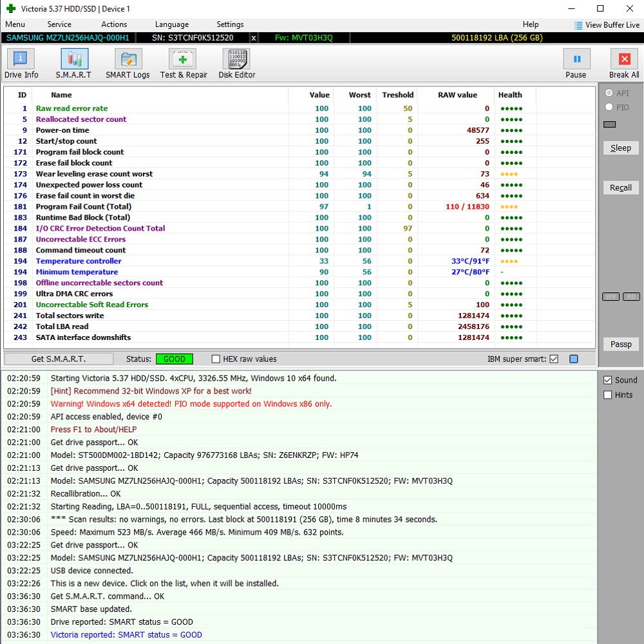The width and height of the screenshot is (644, 644).
Task: Enable HEX raw values checkbox
Action: (216, 359)
